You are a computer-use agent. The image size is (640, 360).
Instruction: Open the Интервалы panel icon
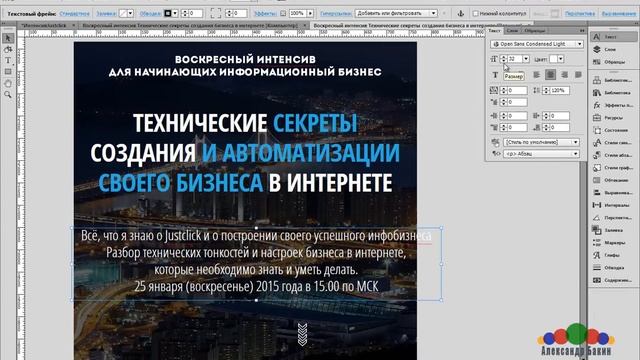click(597, 205)
